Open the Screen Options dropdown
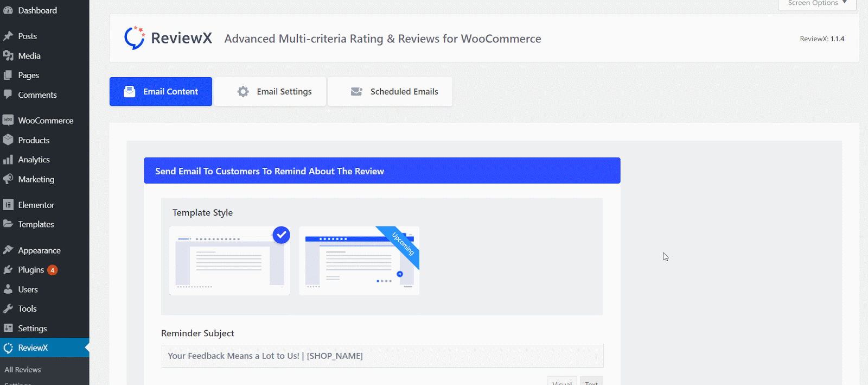868x385 pixels. (x=818, y=4)
